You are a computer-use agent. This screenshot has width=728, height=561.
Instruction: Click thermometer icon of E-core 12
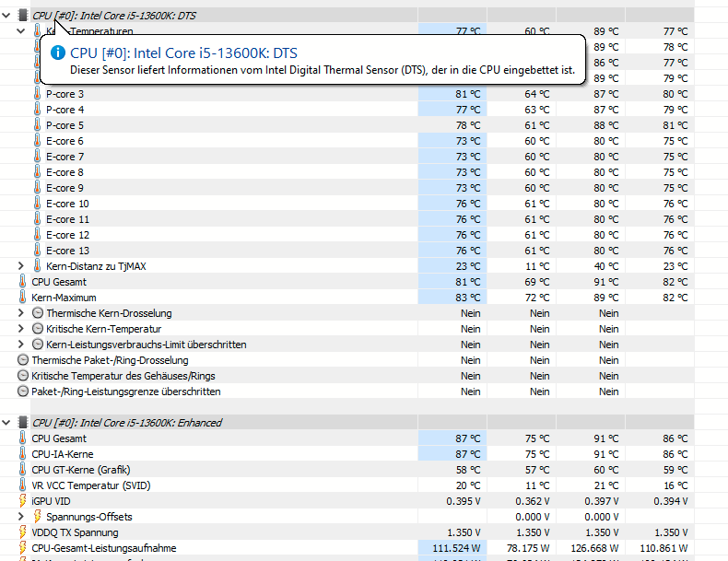[x=37, y=235]
